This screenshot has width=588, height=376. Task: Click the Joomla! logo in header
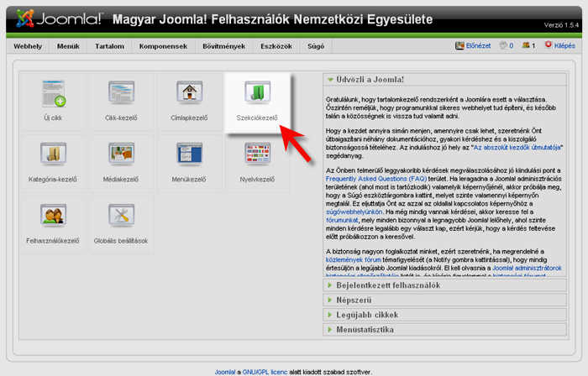tap(59, 18)
